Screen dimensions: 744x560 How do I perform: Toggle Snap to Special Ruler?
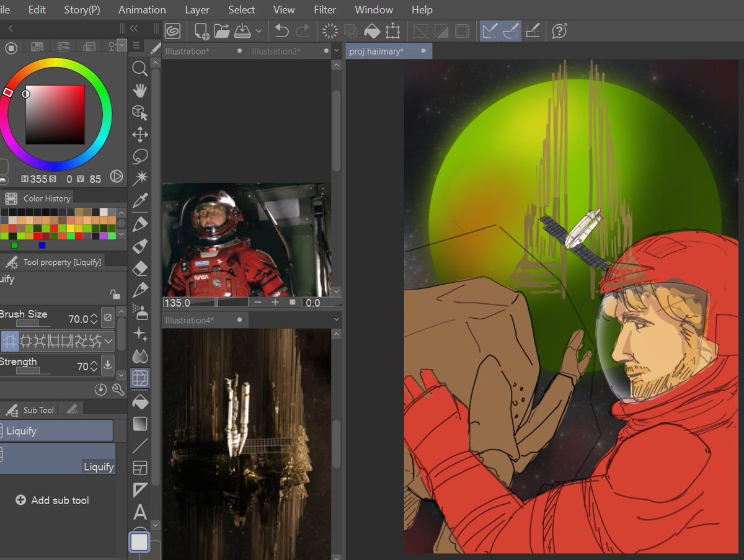pyautogui.click(x=510, y=30)
